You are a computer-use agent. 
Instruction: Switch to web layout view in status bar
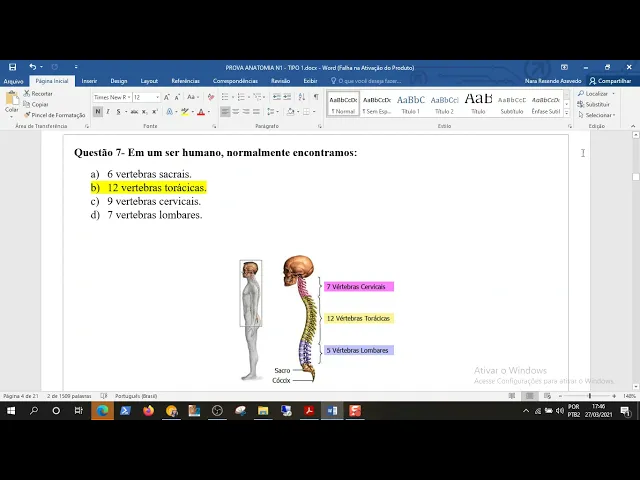[547, 396]
